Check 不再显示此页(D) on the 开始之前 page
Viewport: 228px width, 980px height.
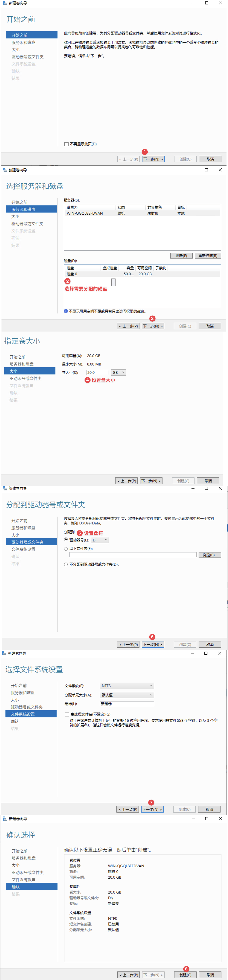[66, 144]
